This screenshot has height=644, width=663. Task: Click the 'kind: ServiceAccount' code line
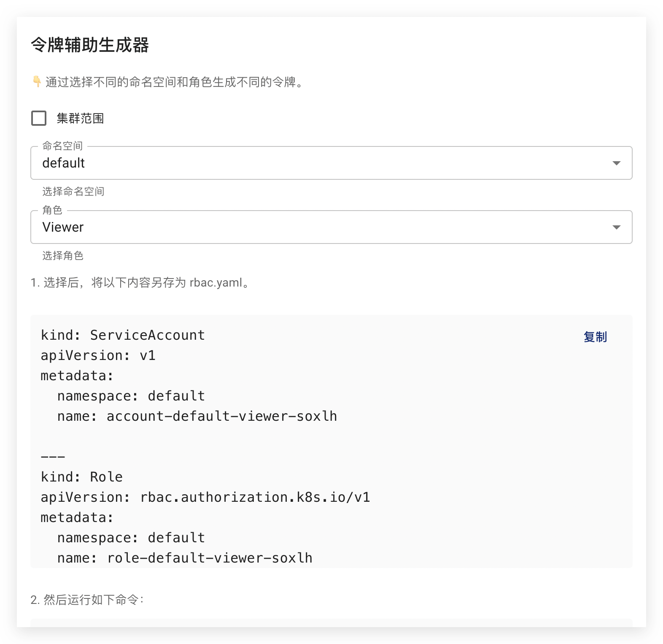coord(123,335)
